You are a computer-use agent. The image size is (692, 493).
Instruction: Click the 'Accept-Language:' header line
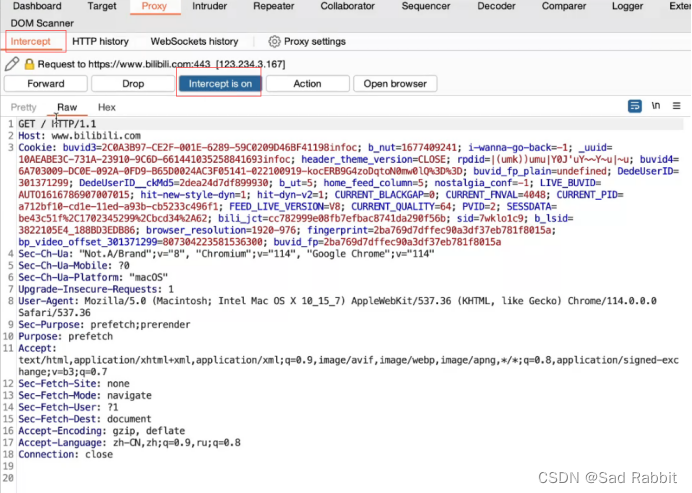point(129,443)
